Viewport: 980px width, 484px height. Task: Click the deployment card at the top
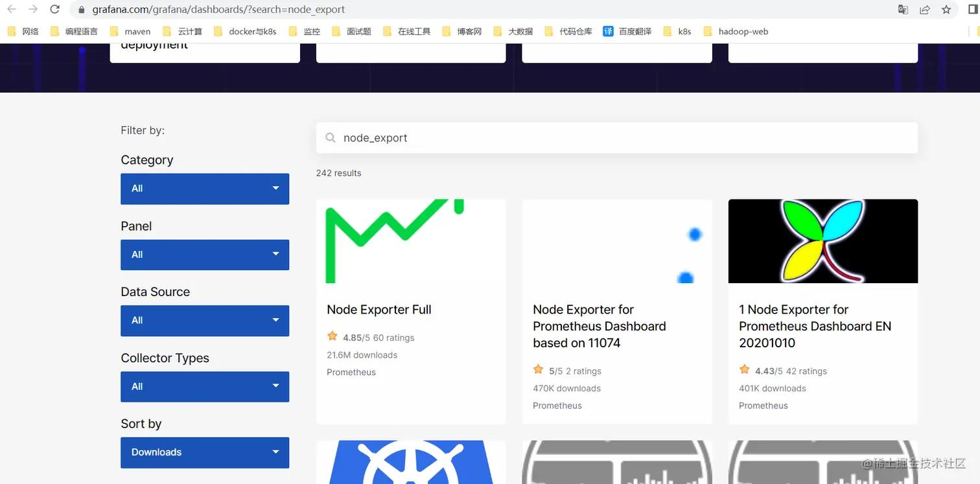[205, 52]
